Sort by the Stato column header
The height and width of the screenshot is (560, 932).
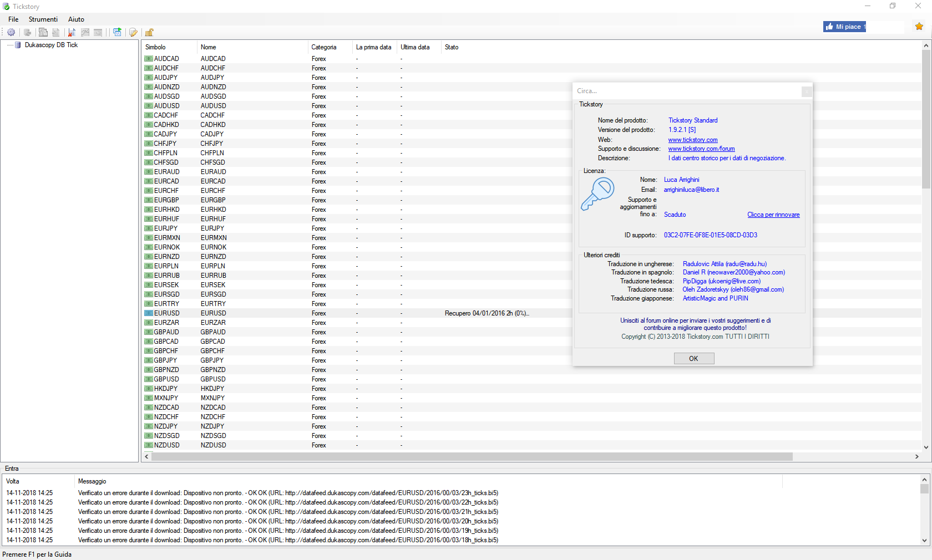click(x=452, y=47)
